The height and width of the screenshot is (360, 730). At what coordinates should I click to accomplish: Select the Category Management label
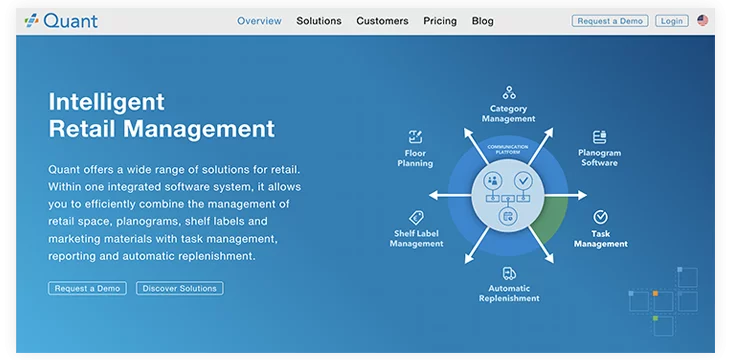tap(508, 114)
